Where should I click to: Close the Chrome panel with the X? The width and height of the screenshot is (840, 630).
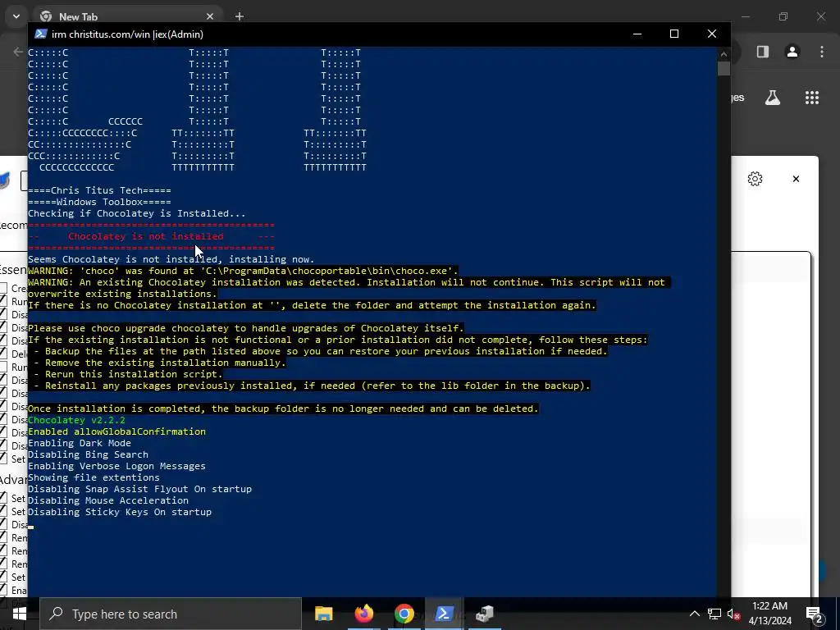click(x=796, y=179)
